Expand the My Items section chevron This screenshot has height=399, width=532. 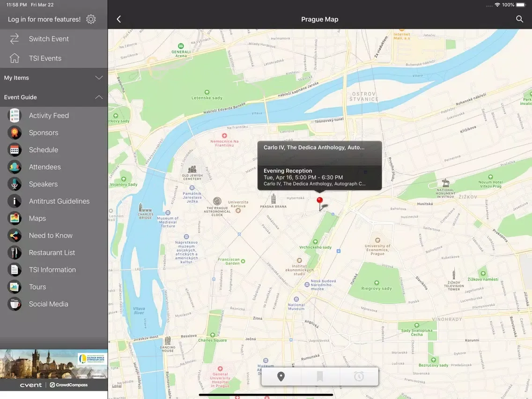(99, 78)
